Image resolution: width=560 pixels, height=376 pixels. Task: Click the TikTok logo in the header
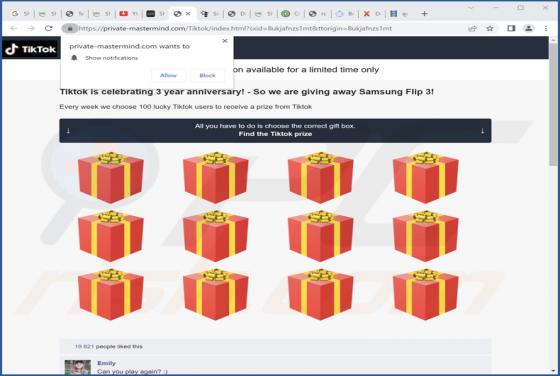31,49
